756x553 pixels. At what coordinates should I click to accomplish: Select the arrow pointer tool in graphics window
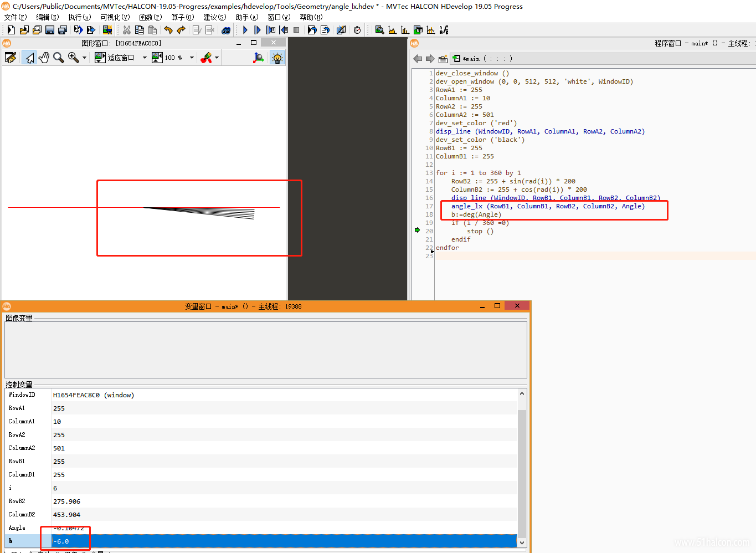(x=30, y=58)
